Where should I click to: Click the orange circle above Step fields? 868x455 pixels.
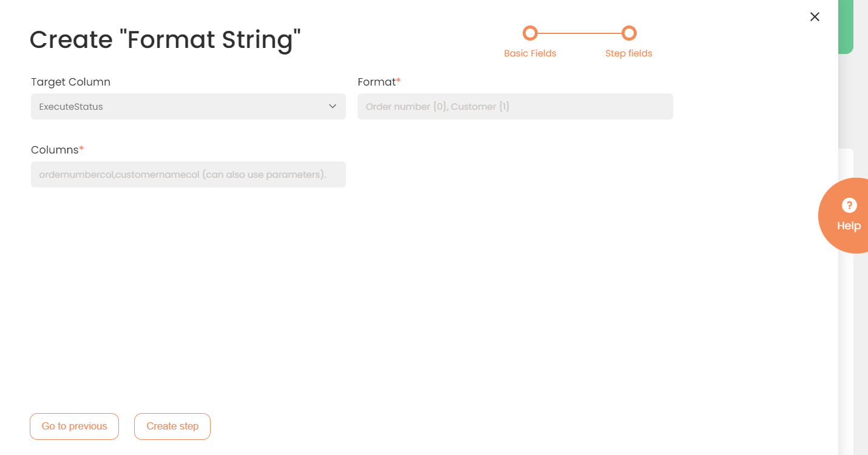pyautogui.click(x=629, y=33)
